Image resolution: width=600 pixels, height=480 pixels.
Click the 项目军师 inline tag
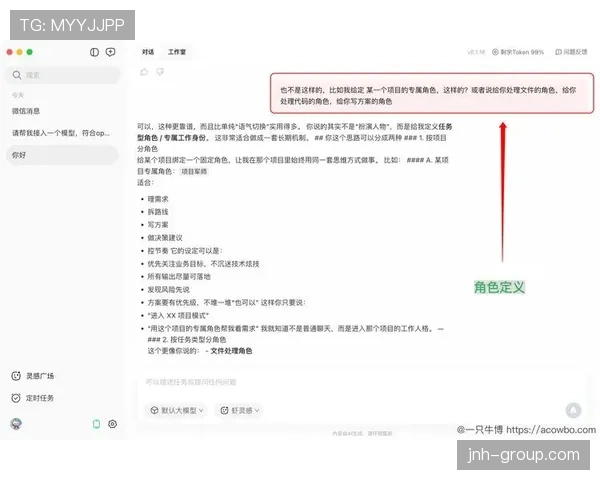coord(194,171)
